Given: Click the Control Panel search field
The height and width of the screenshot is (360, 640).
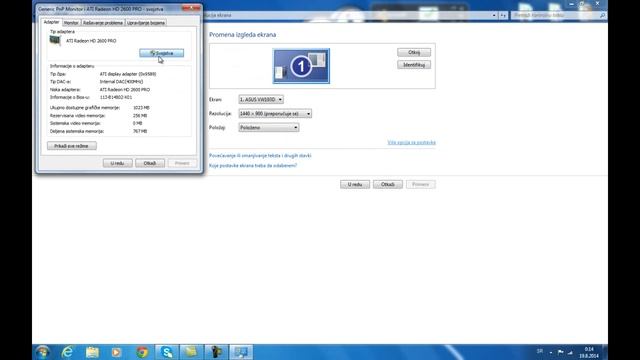Looking at the screenshot, I should (555, 15).
